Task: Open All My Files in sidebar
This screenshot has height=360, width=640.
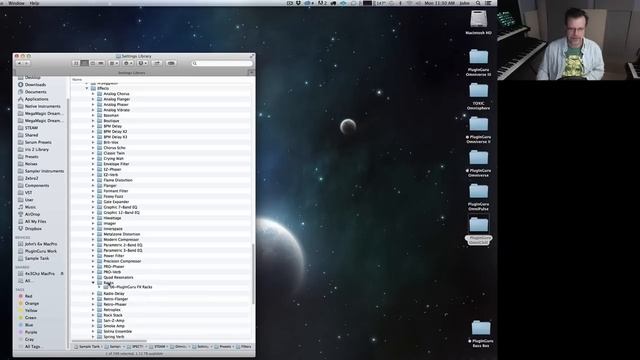Action: (32, 222)
